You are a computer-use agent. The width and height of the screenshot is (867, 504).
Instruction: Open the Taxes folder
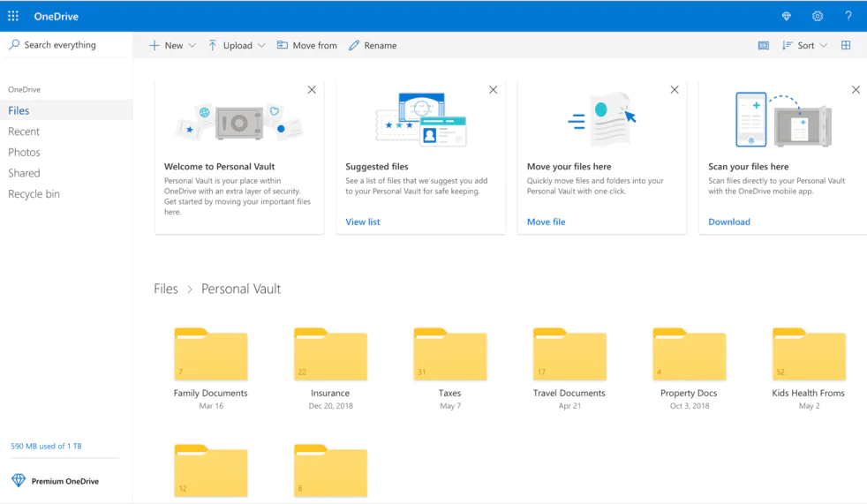pyautogui.click(x=449, y=356)
